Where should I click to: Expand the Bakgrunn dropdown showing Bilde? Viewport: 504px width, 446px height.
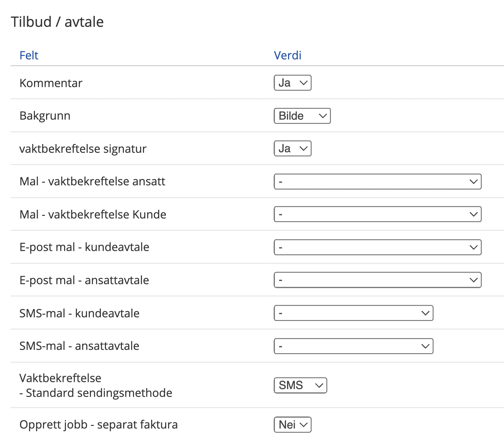[x=302, y=116]
